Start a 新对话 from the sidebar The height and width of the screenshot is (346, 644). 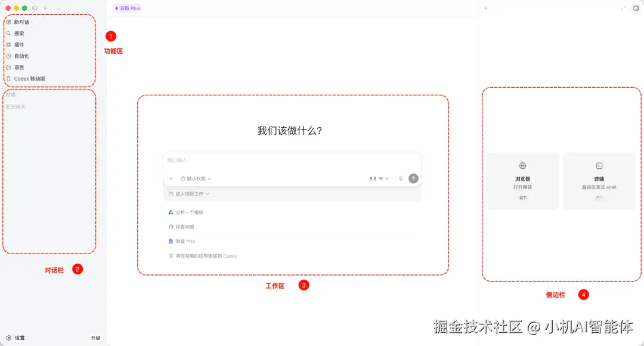[18, 22]
